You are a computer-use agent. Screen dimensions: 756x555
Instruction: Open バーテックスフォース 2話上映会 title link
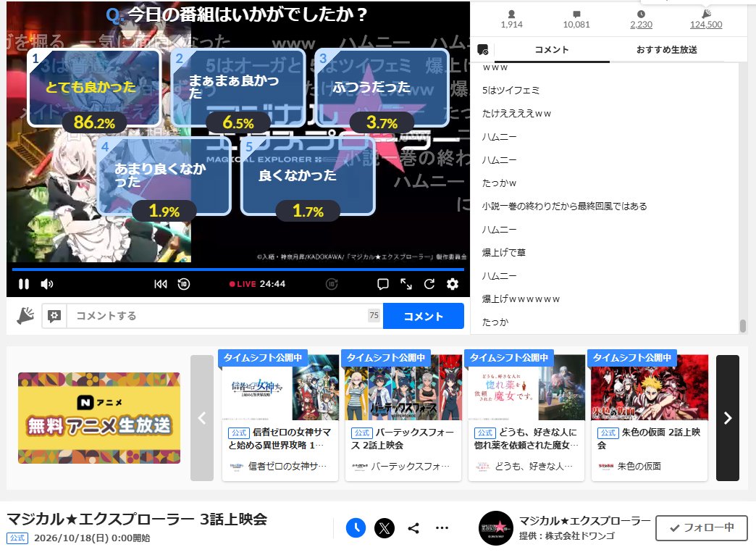[x=403, y=438]
